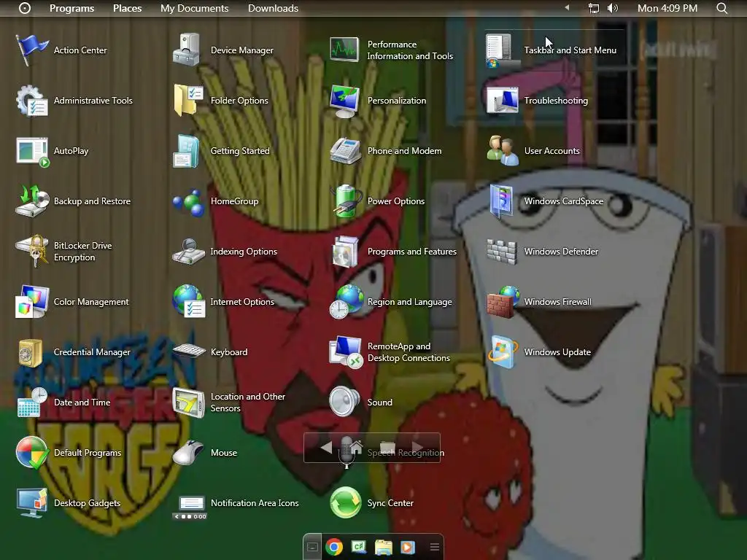Click the show desktop button in dock
The image size is (747, 560).
(312, 547)
